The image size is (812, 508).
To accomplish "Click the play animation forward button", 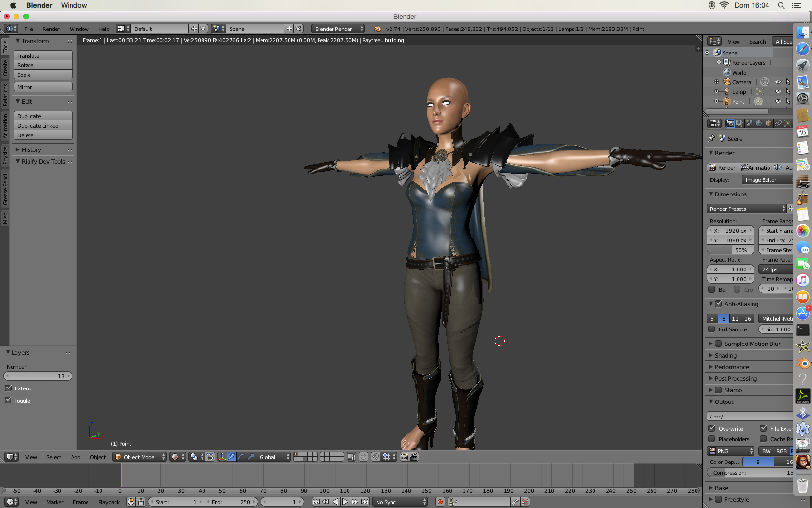I will [x=345, y=502].
